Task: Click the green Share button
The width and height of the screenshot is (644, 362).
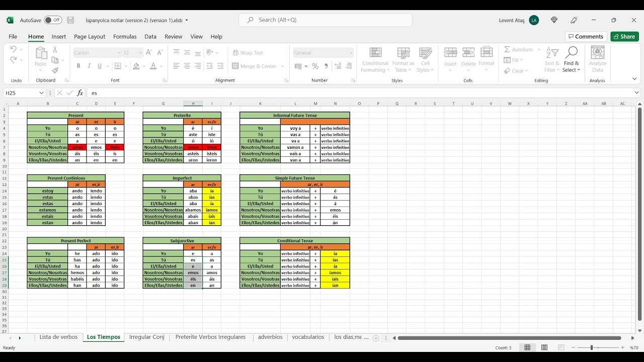Action: pos(624,37)
